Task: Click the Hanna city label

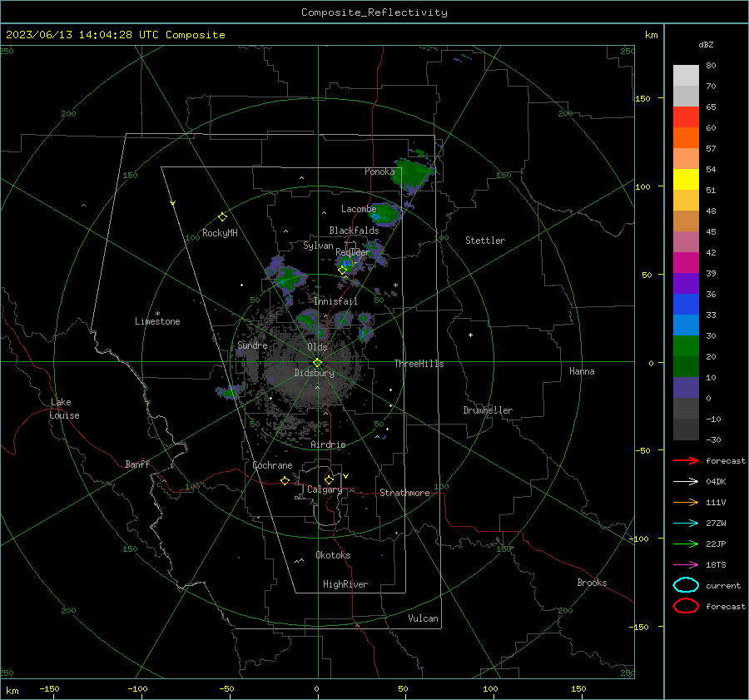Action: click(x=582, y=371)
